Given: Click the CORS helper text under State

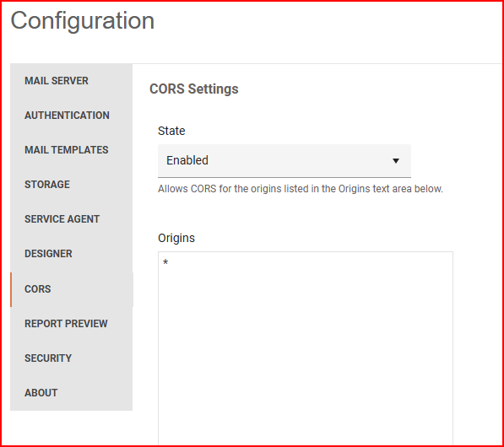Looking at the screenshot, I should pyautogui.click(x=301, y=189).
